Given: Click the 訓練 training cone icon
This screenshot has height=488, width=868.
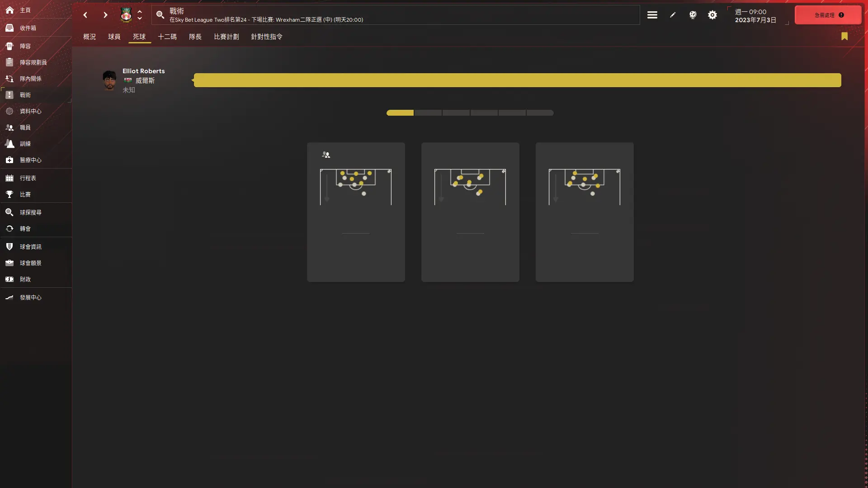Looking at the screenshot, I should (9, 144).
